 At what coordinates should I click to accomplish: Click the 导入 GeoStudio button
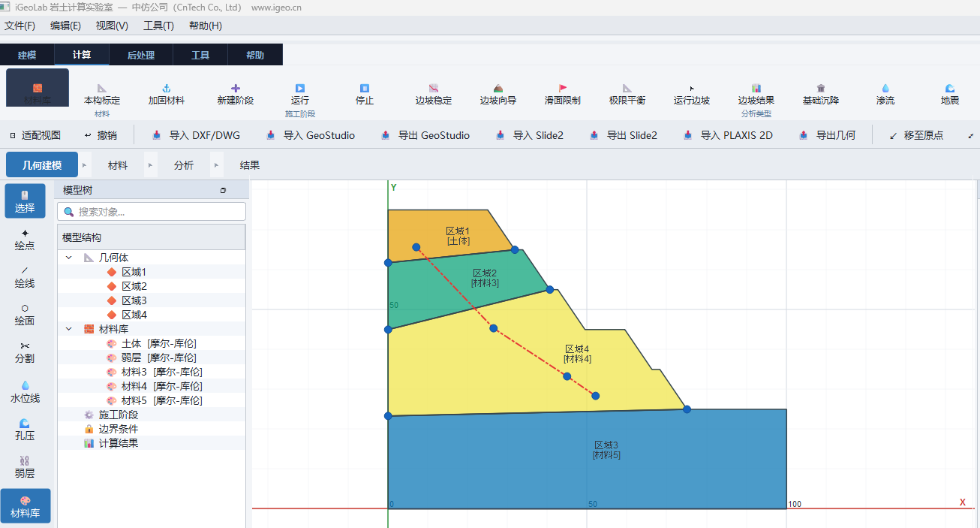pyautogui.click(x=310, y=135)
